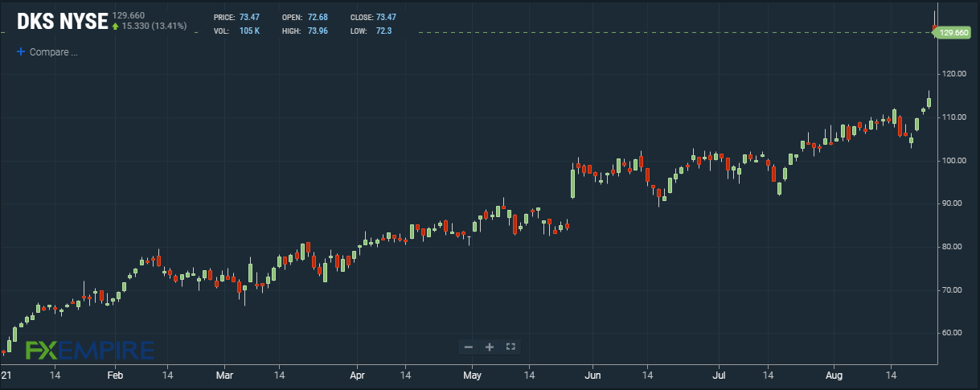The image size is (980, 390).
Task: Click the 90.00 price axis label
Action: [x=953, y=203]
